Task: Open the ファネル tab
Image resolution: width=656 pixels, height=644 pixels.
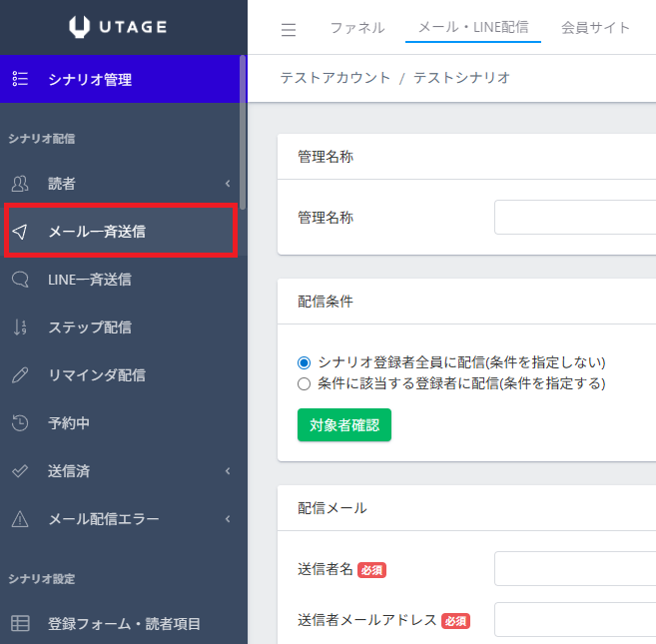Action: click(357, 28)
